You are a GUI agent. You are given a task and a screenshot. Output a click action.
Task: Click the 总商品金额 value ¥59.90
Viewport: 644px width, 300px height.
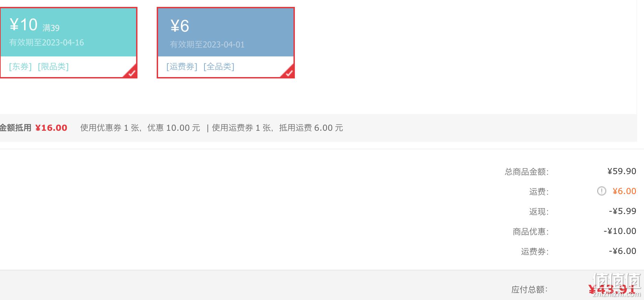[622, 171]
